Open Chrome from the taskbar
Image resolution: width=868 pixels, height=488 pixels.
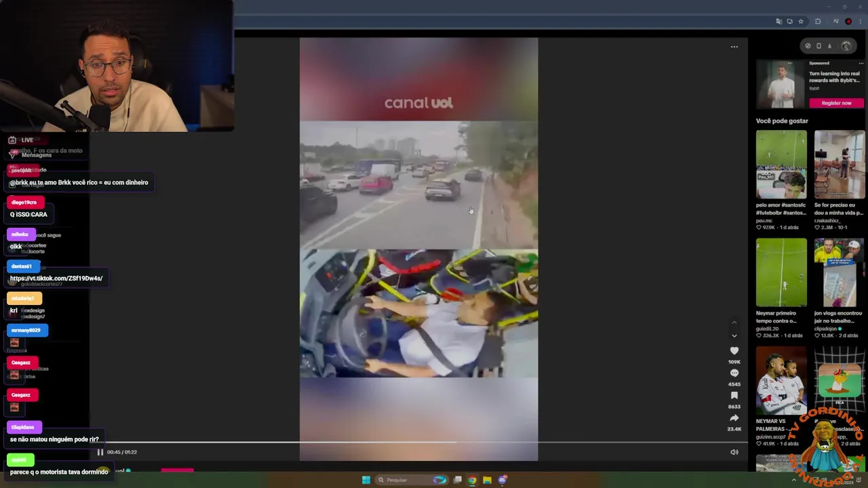(472, 480)
